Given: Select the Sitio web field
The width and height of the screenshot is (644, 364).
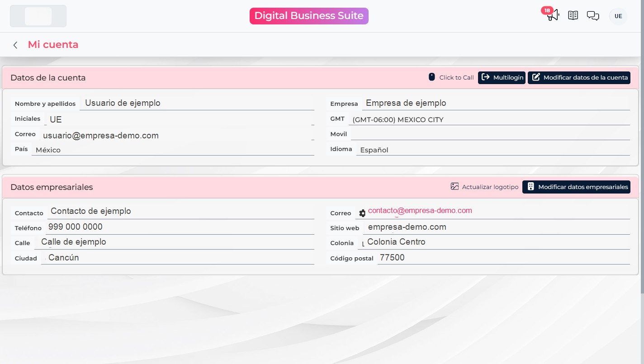Looking at the screenshot, I should pyautogui.click(x=497, y=227).
